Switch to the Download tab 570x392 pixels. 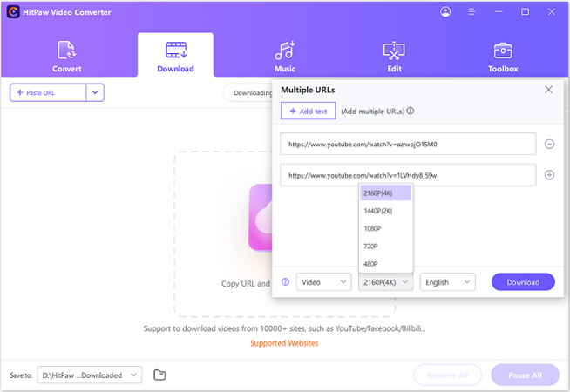pos(175,55)
